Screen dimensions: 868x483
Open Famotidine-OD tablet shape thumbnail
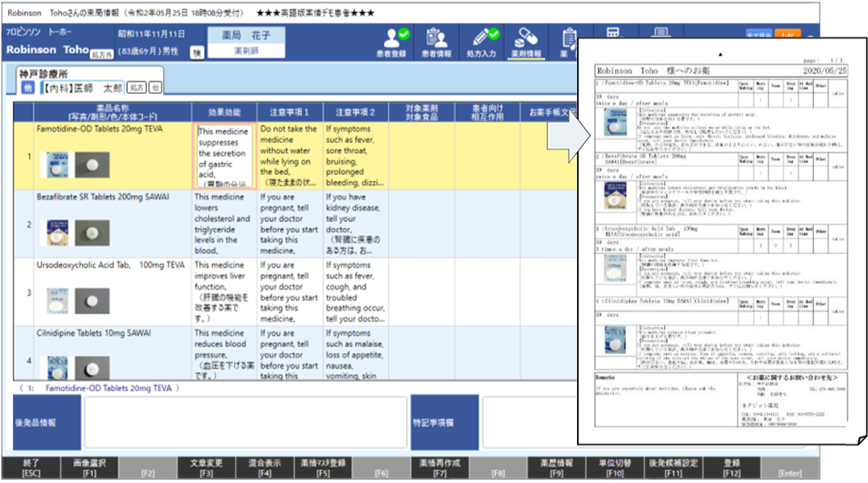(92, 164)
